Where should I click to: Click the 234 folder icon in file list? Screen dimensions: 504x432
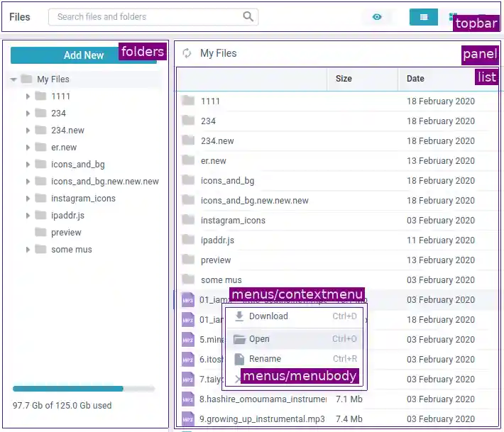(x=188, y=121)
